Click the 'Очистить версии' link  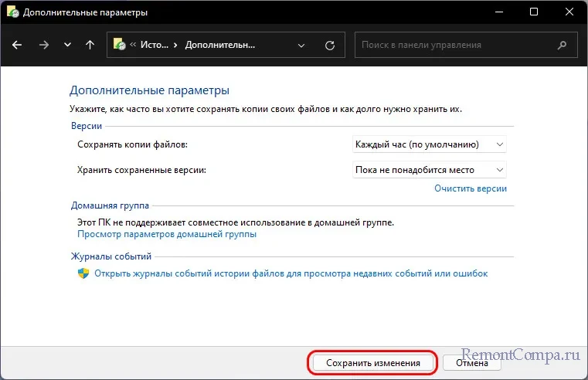click(x=470, y=188)
